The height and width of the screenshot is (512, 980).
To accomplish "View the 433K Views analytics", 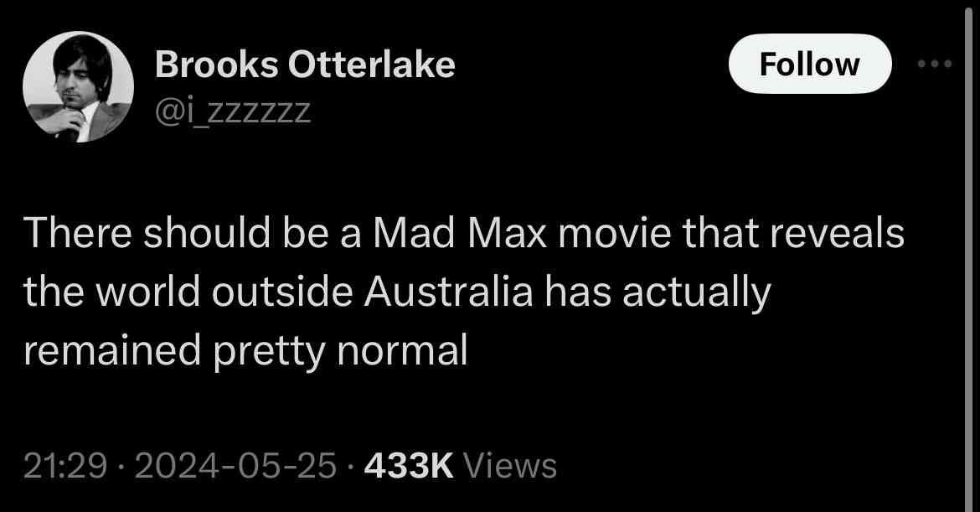I will coord(460,467).
